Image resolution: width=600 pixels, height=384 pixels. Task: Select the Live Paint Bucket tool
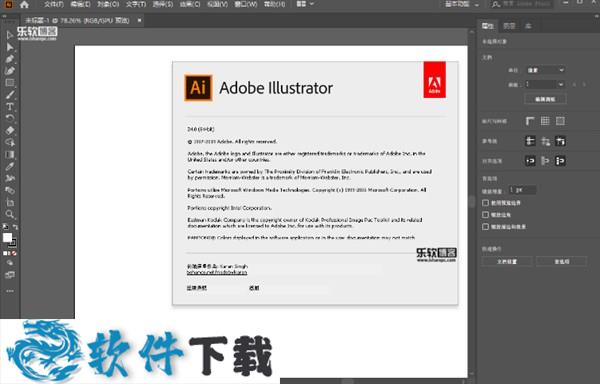[10, 190]
